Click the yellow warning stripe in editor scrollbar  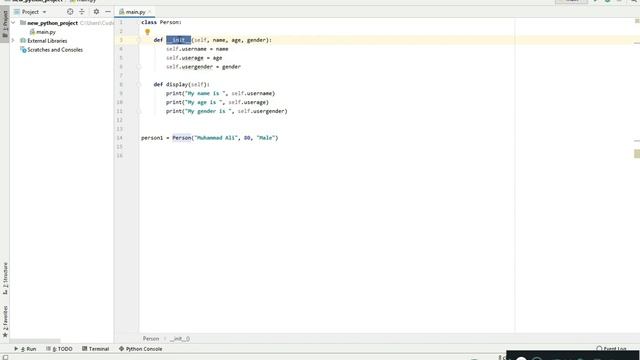pos(637,154)
